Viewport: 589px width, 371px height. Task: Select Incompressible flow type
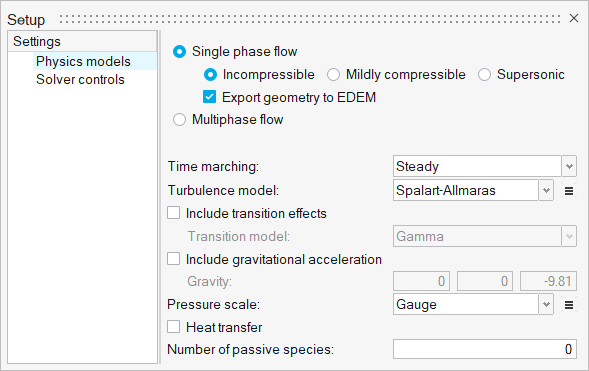click(210, 74)
